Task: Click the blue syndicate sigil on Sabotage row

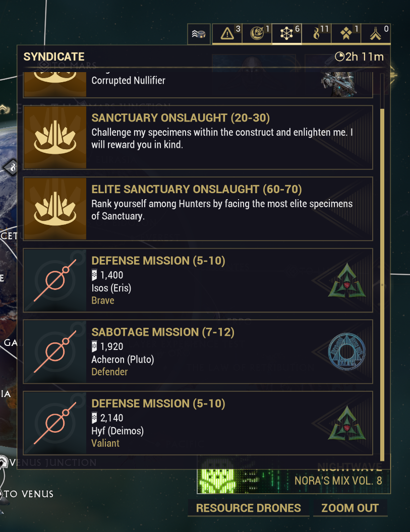Action: [346, 351]
